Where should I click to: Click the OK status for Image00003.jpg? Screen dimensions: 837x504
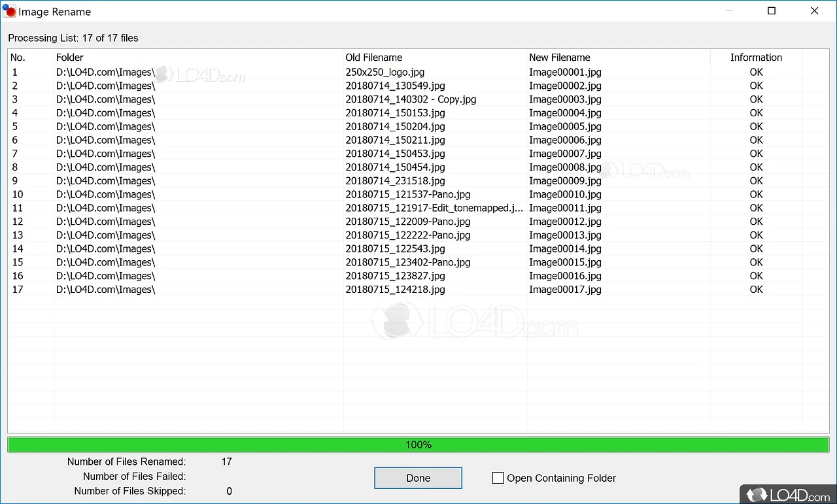point(756,99)
